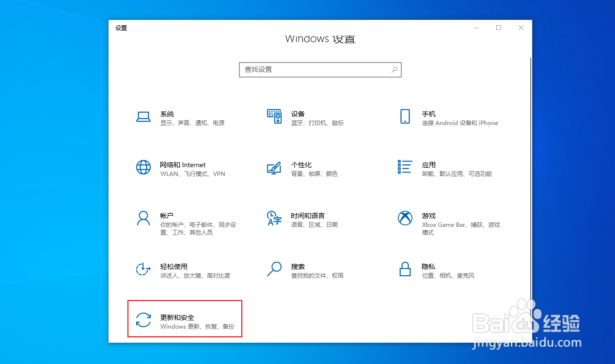
Task: Open the Apps list icon
Action: [x=405, y=167]
